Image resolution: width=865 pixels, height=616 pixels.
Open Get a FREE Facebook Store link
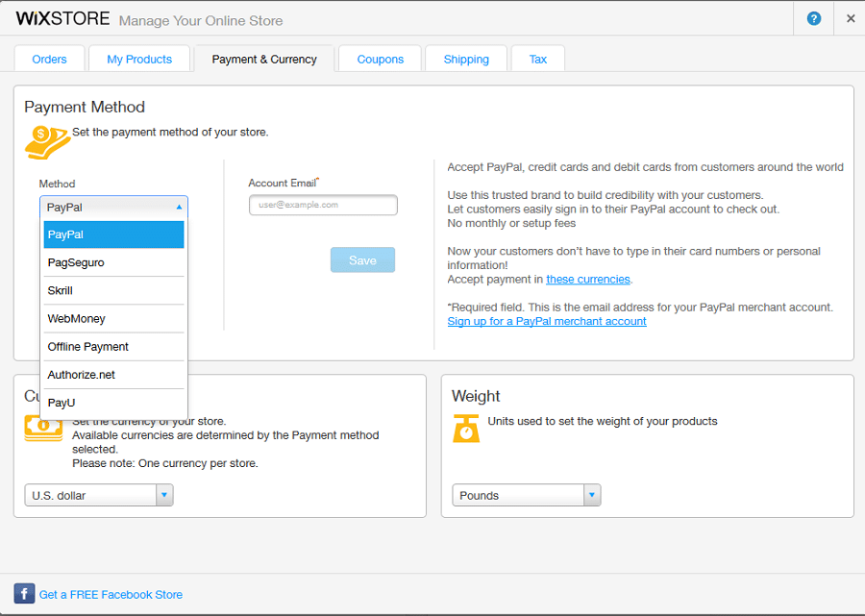[111, 595]
